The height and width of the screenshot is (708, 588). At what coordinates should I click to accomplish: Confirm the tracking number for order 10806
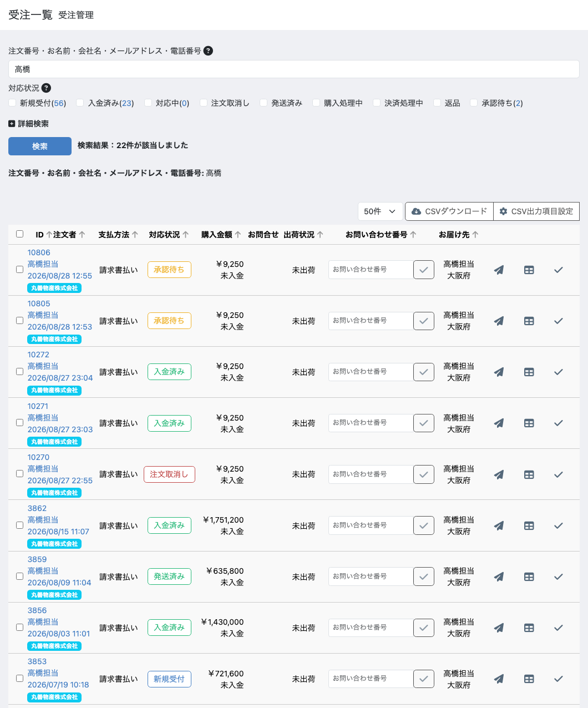click(x=424, y=270)
